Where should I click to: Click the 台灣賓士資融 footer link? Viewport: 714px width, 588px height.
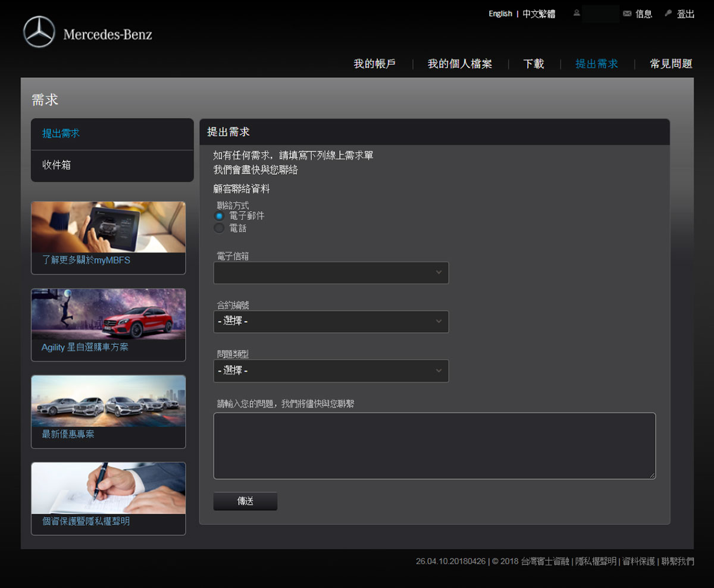545,561
